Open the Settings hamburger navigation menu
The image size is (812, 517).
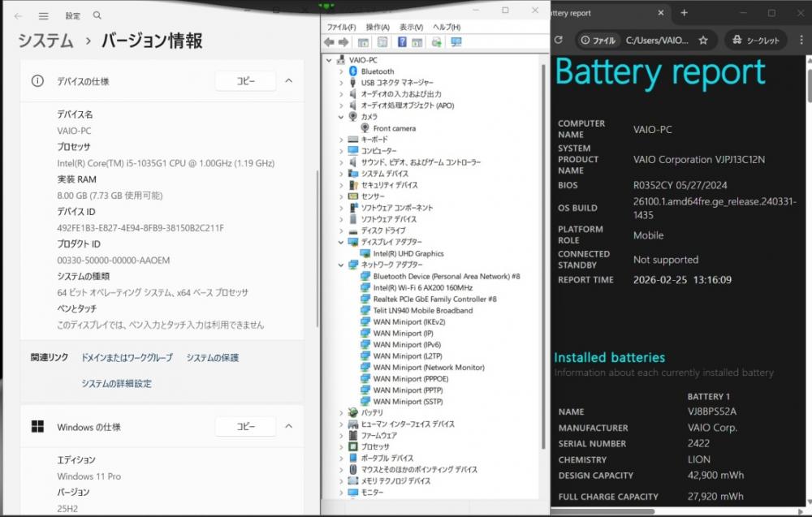pos(44,15)
